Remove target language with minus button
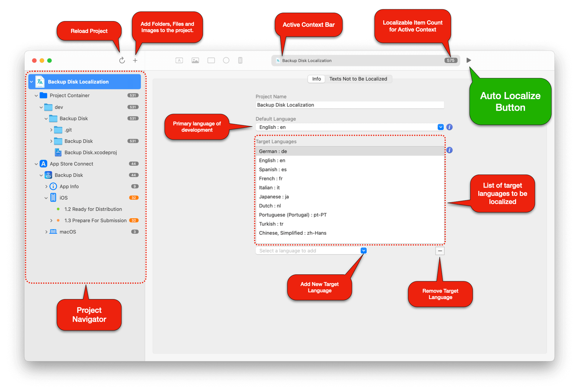This screenshot has height=392, width=579. click(440, 251)
